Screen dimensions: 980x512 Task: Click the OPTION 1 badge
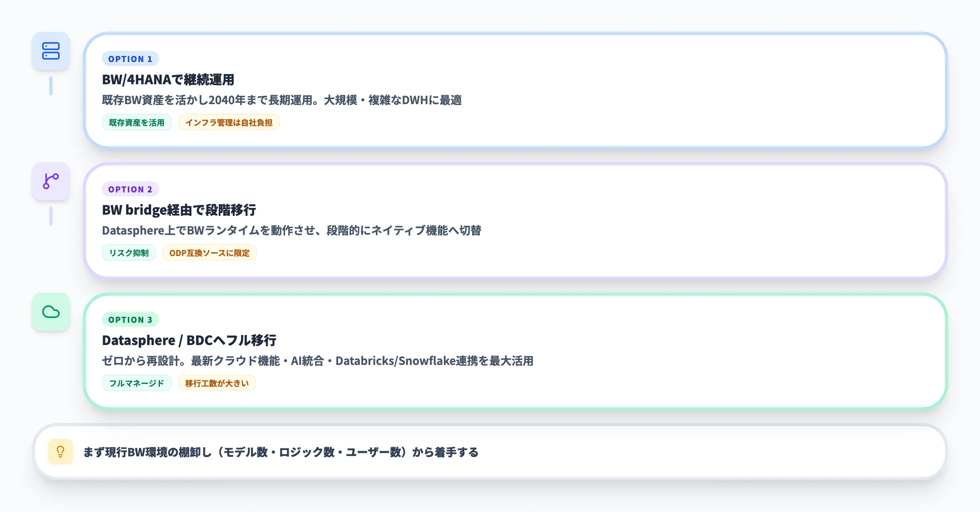click(x=130, y=58)
